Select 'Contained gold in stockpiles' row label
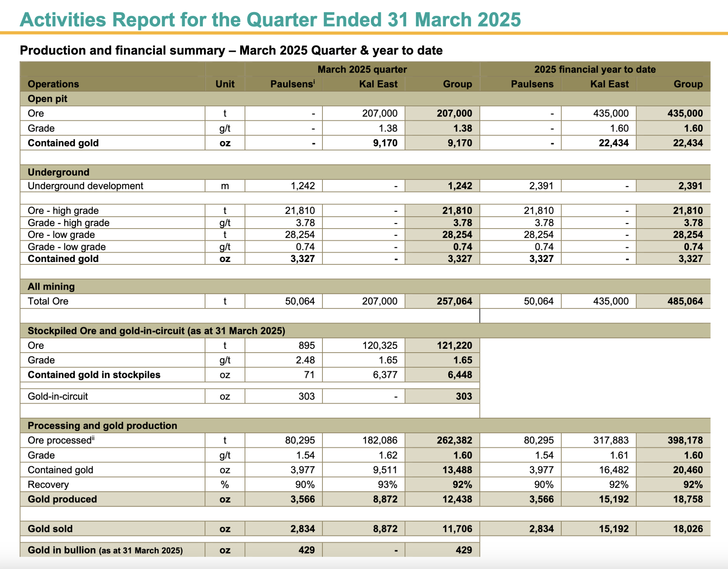 [94, 375]
